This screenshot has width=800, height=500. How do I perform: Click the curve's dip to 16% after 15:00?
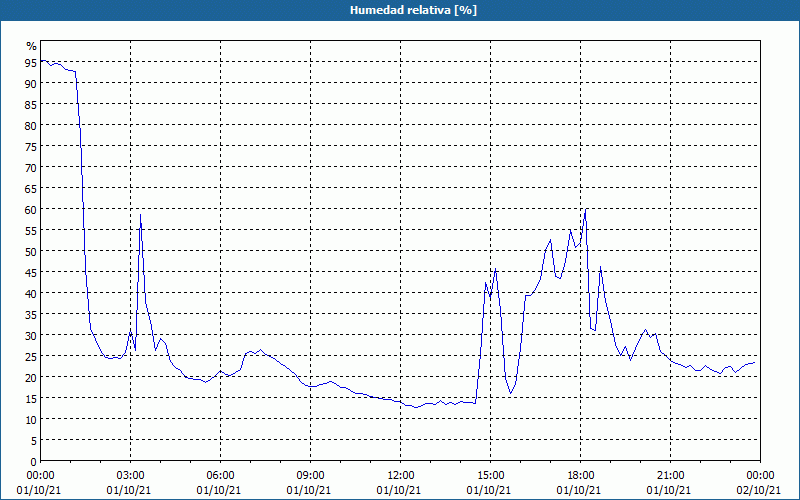[x=510, y=393]
